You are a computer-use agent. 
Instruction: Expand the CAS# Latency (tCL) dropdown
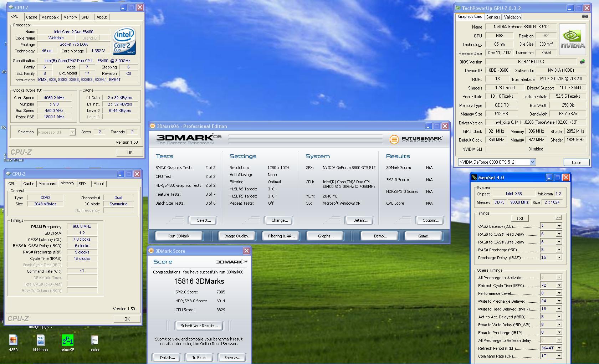[559, 226]
